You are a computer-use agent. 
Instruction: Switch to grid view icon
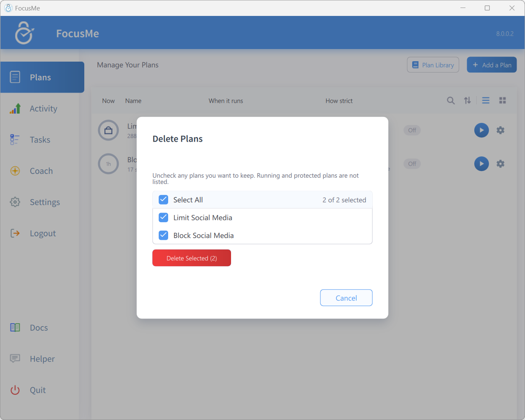coord(503,101)
